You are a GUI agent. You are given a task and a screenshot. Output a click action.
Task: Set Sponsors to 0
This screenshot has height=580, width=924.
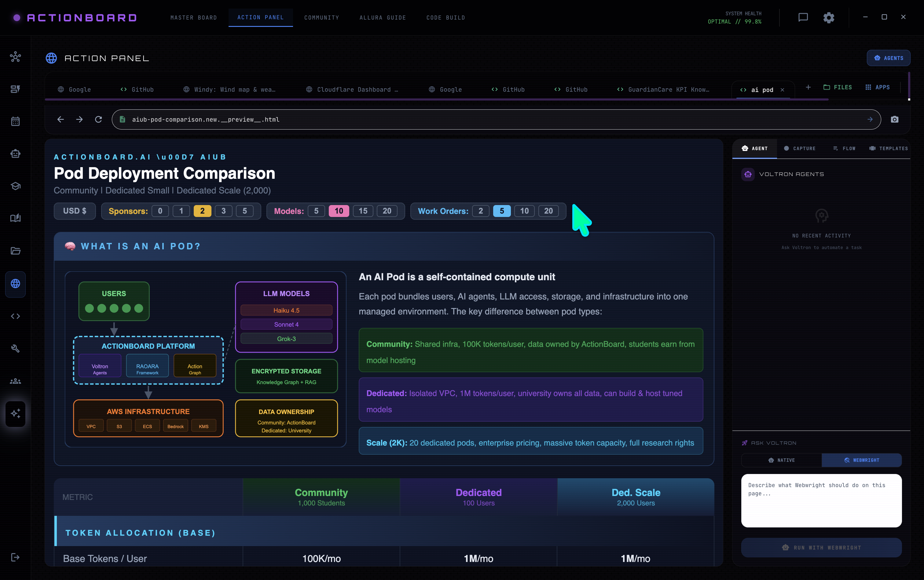point(160,211)
